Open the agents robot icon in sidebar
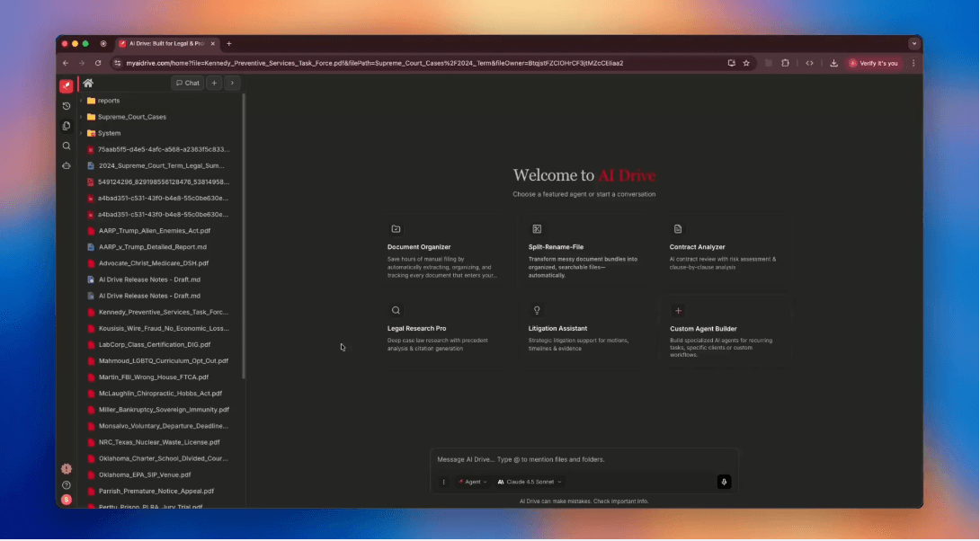 (67, 165)
